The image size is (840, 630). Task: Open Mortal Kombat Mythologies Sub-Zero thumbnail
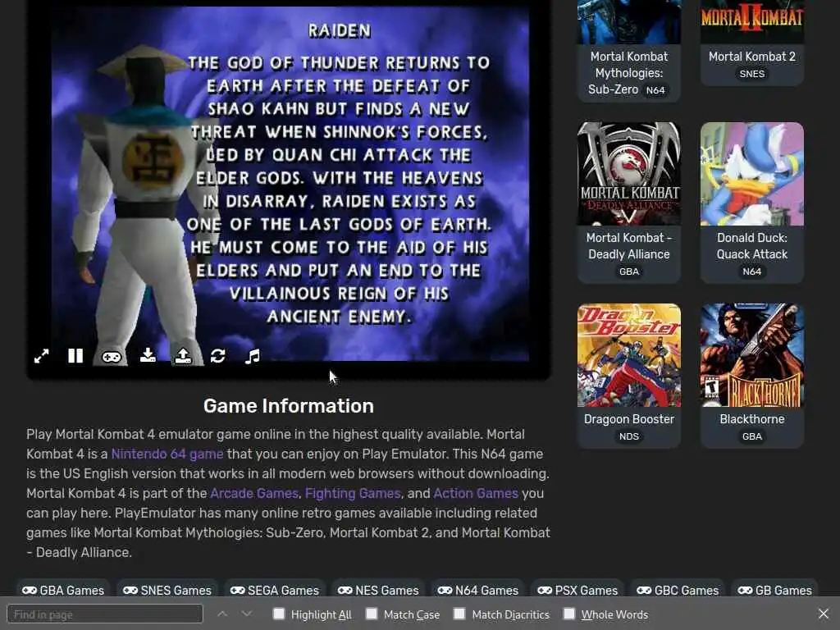click(629, 21)
